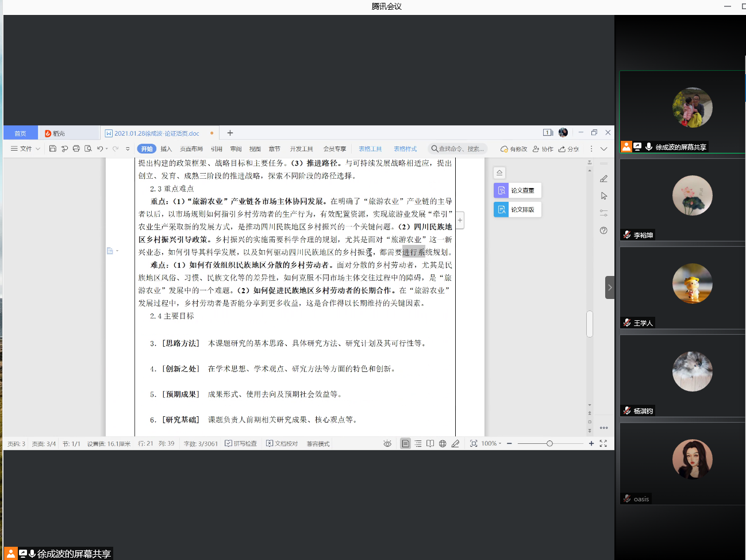Image resolution: width=746 pixels, height=560 pixels.
Task: Toggle writing mode pen icon in status bar
Action: 455,444
